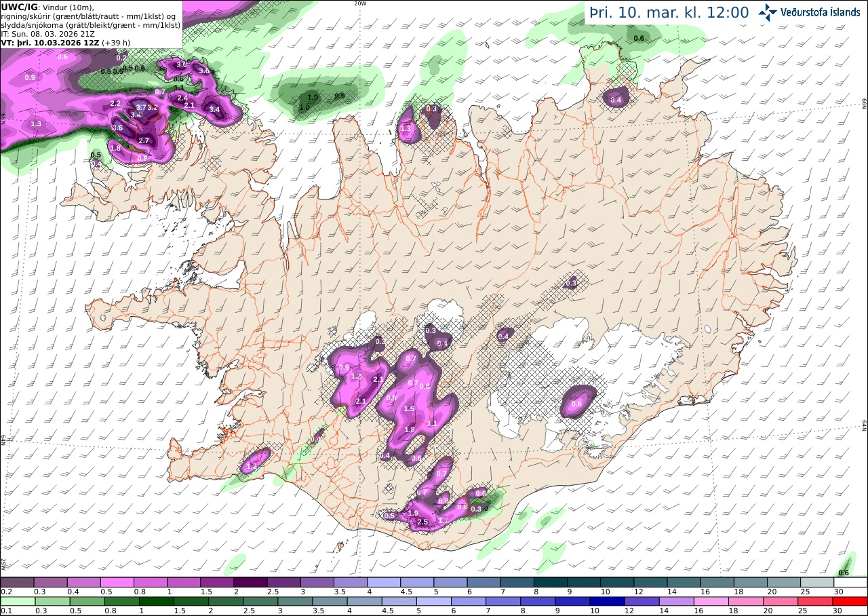Pick the snow legend swatch labeled 0.8
The image size is (868, 616).
point(150,582)
